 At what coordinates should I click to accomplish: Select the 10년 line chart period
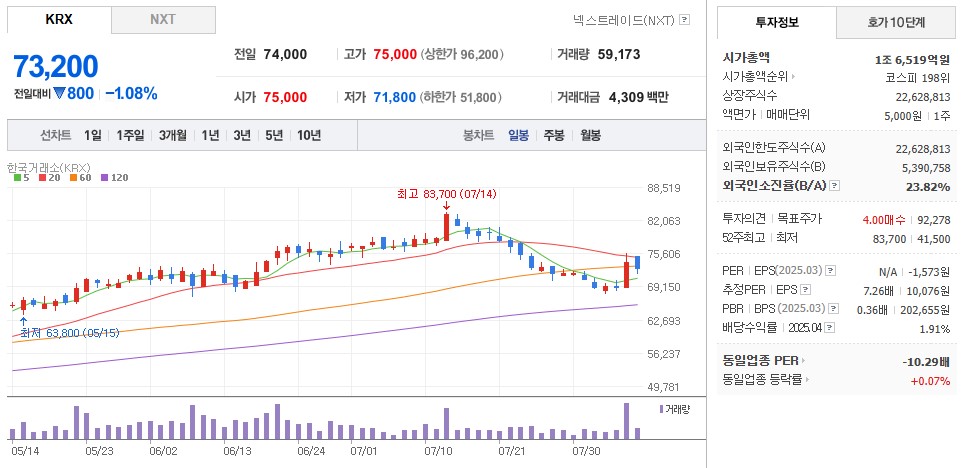tap(309, 135)
